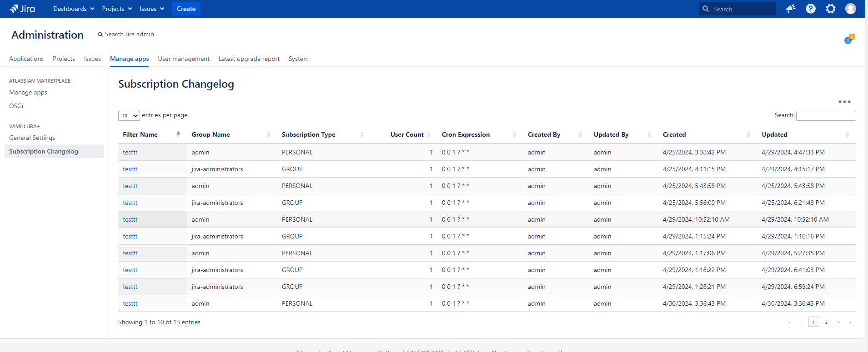Open General Settings in sidebar
Screen dimensions: 868x352
tap(32, 138)
